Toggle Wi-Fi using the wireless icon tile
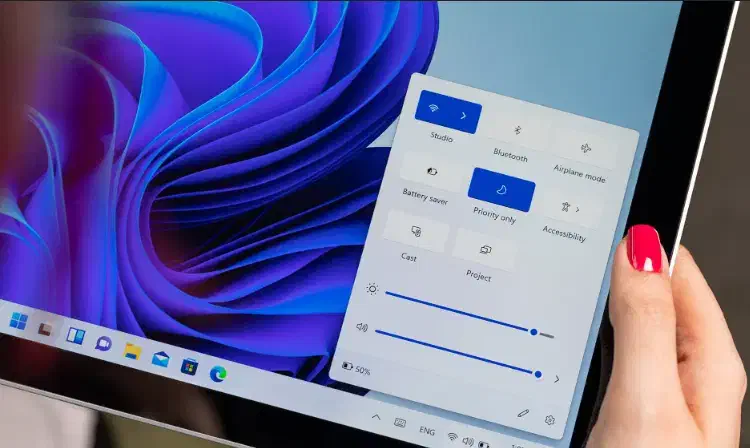The width and height of the screenshot is (750, 448). pos(433,108)
